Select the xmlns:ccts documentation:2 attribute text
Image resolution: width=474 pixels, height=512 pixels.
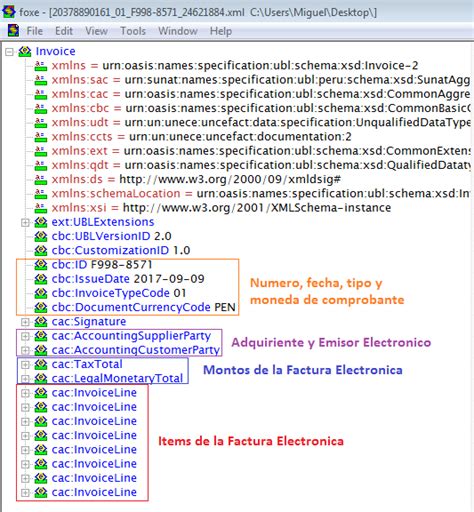point(201,137)
